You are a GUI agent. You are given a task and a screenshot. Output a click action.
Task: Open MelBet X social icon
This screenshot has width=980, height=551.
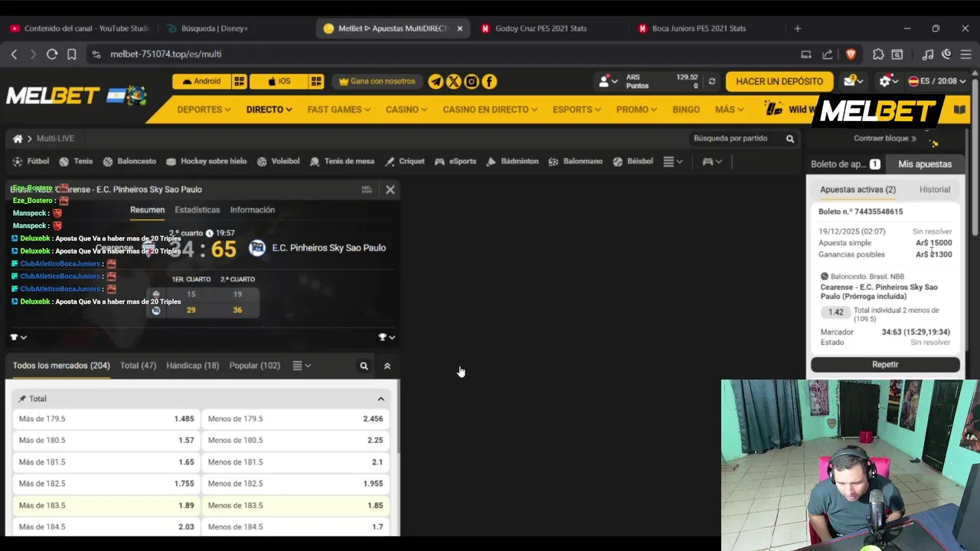click(453, 81)
